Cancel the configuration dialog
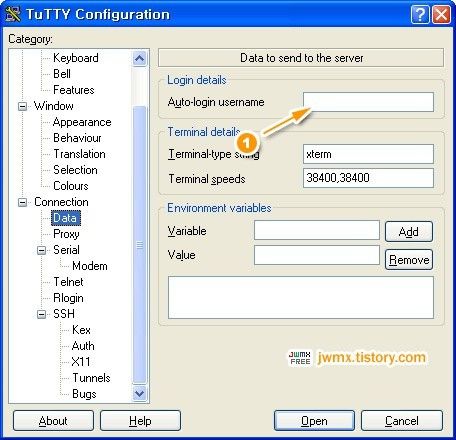This screenshot has height=440, width=456. point(402,421)
